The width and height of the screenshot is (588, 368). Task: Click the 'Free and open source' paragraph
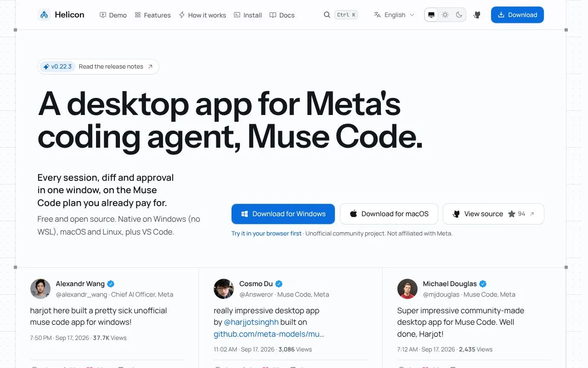point(119,225)
